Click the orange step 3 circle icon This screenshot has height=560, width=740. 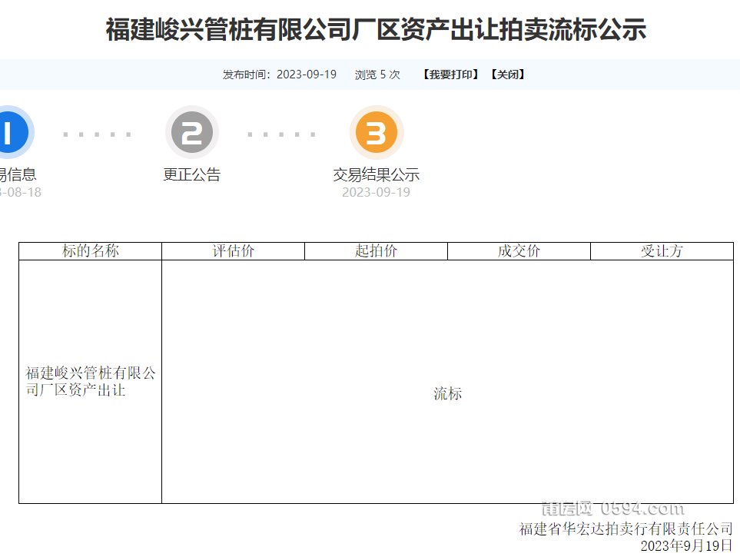click(377, 133)
